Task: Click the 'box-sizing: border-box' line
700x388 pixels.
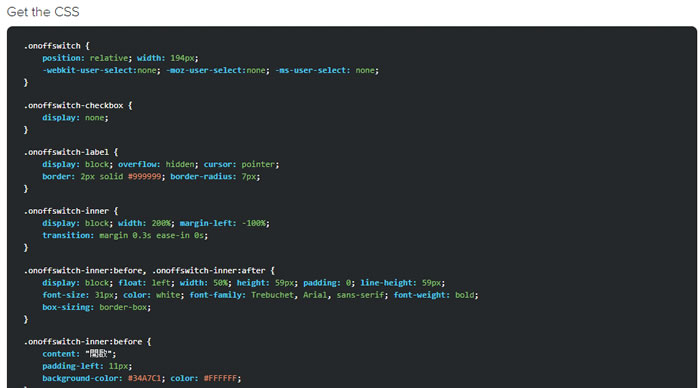Action: pyautogui.click(x=96, y=308)
